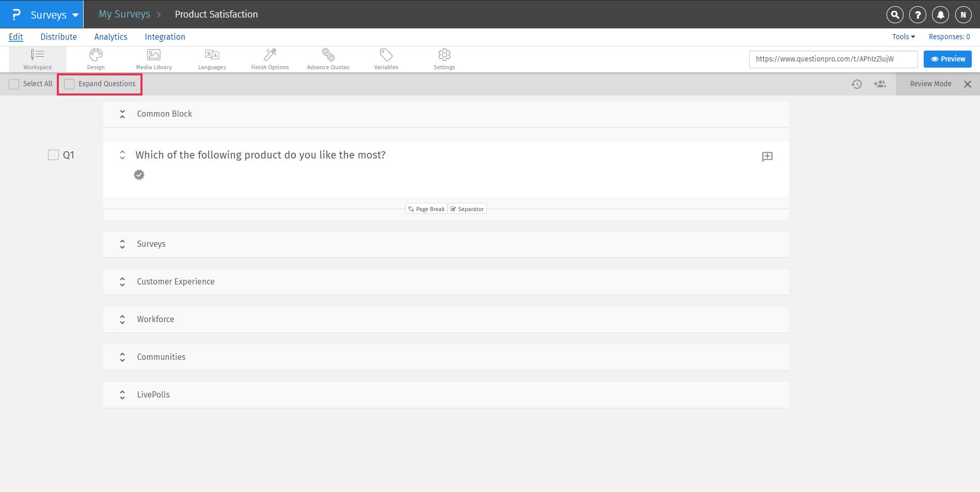Expand the LivePolls block

point(122,395)
